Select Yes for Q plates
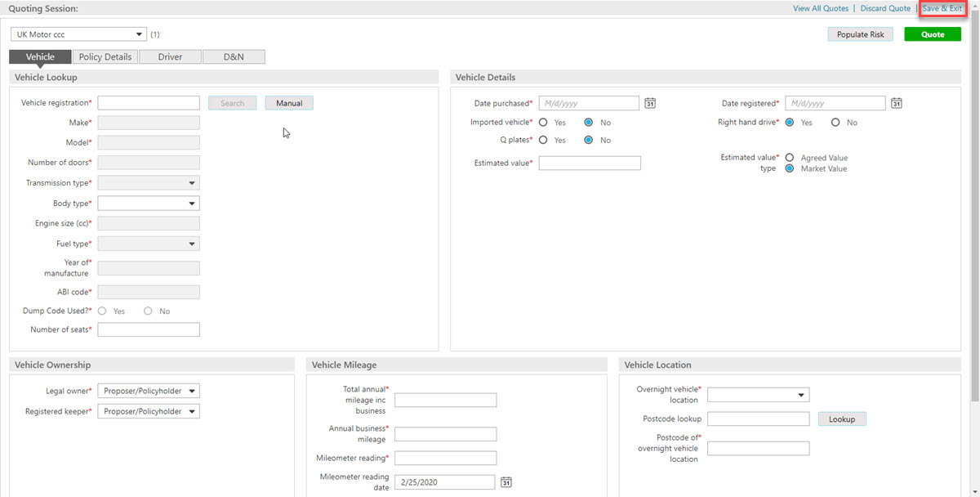Screen dimensions: 980x497 pos(544,141)
